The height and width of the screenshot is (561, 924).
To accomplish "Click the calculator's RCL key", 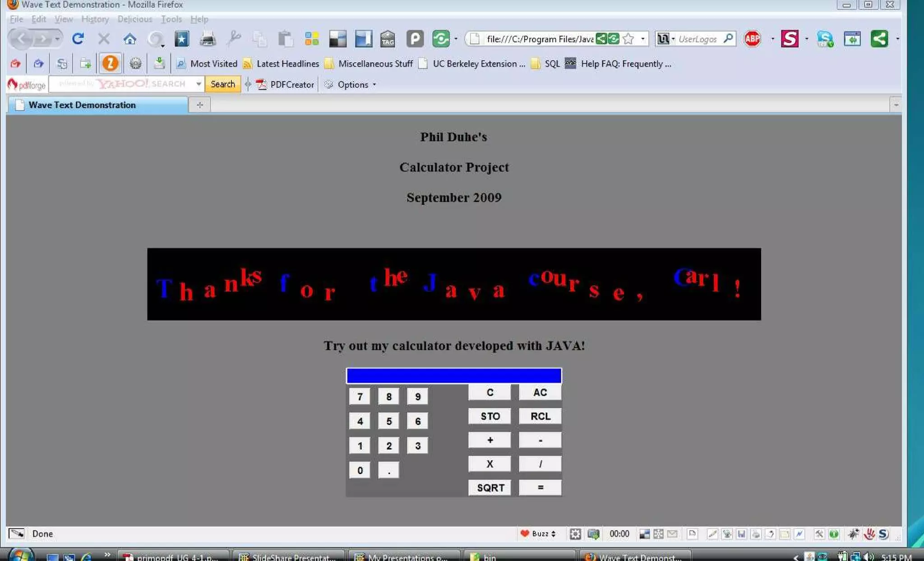I will [540, 416].
